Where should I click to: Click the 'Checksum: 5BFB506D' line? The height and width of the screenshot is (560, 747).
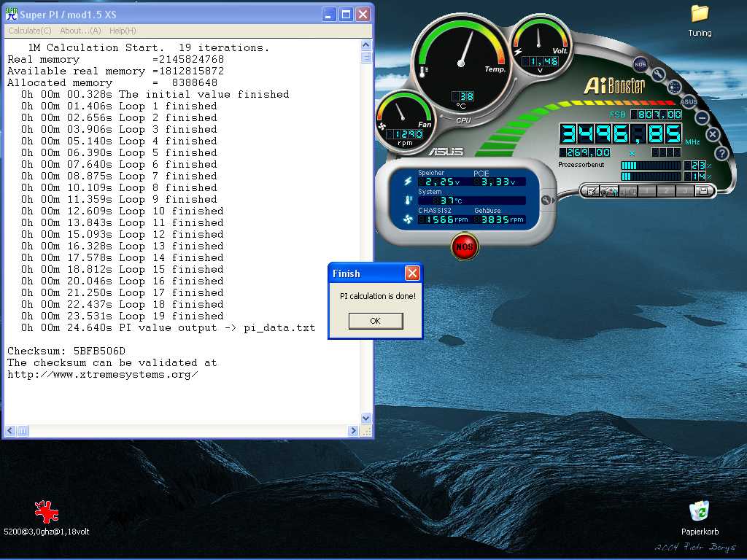click(x=66, y=351)
